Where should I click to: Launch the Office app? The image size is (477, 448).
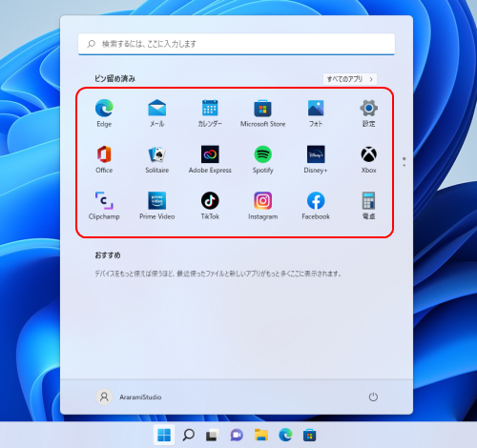click(104, 159)
